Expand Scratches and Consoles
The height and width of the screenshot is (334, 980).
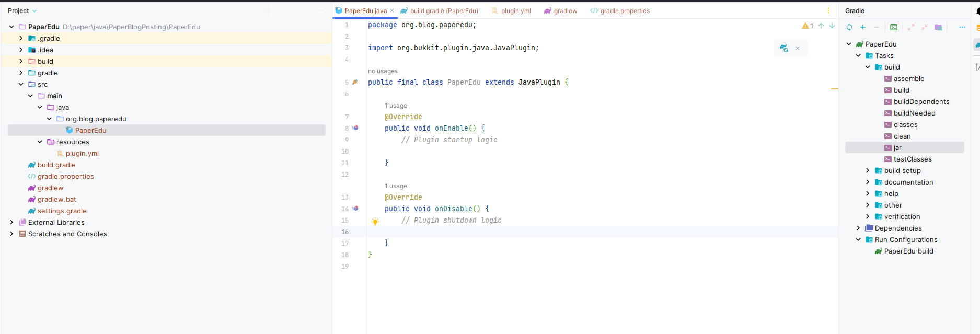11,234
